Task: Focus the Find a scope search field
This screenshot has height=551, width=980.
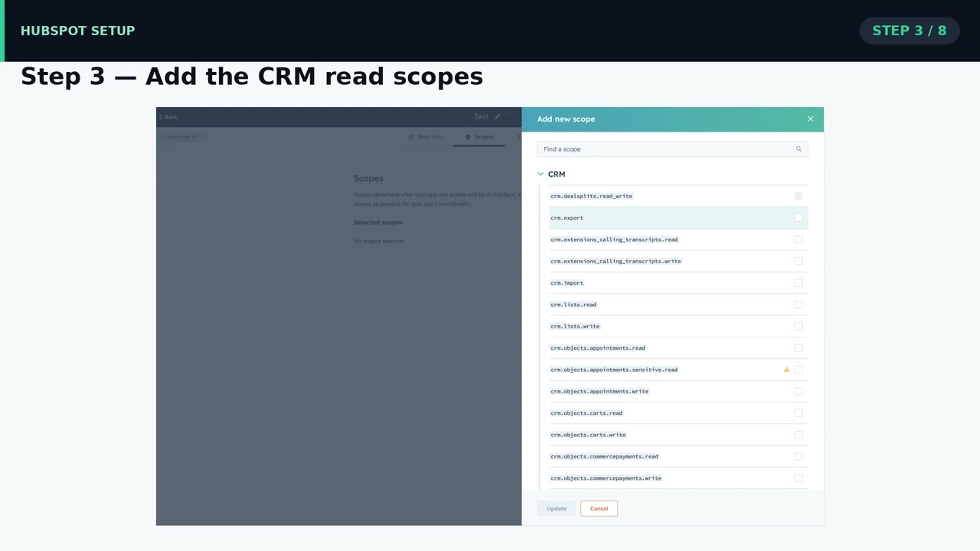Action: click(672, 149)
